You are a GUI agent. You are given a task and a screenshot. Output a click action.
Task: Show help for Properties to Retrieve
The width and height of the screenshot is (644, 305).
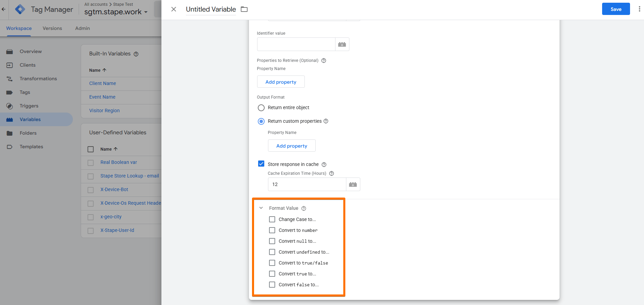coord(324,61)
